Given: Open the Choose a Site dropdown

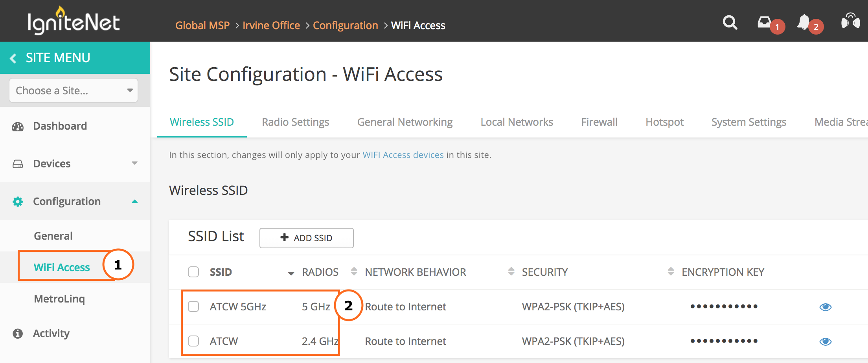Looking at the screenshot, I should coord(74,91).
